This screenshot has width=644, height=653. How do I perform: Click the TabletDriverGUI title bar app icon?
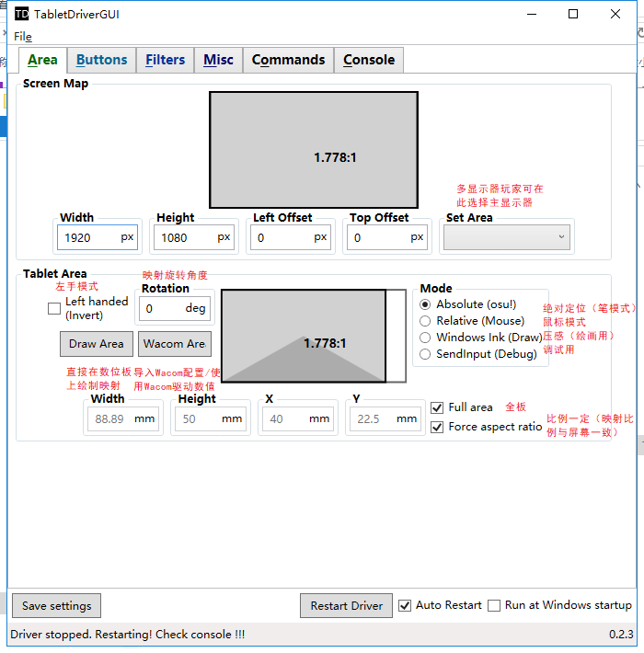pyautogui.click(x=21, y=14)
